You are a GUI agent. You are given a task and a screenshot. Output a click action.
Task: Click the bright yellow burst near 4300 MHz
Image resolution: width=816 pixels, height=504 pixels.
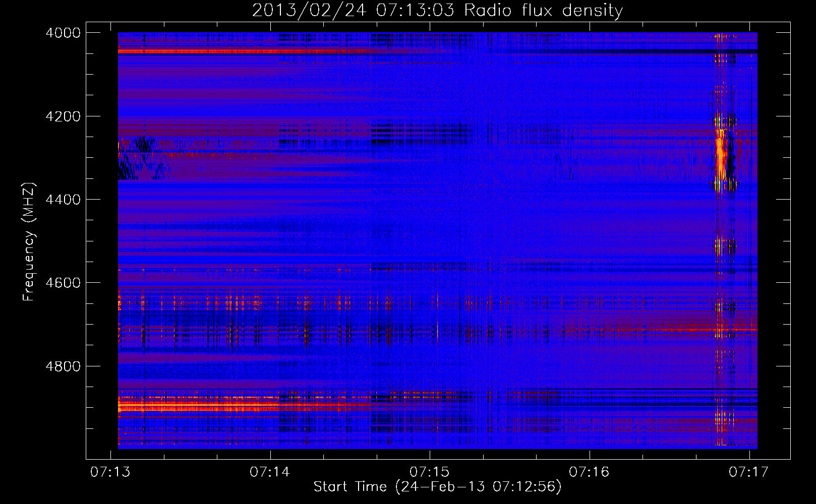click(721, 155)
